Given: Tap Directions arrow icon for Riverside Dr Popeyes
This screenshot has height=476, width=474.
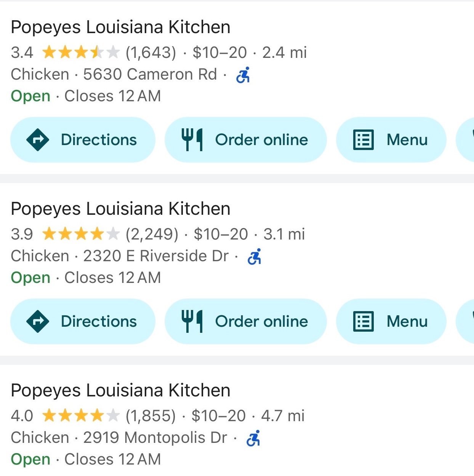Looking at the screenshot, I should 38,321.
